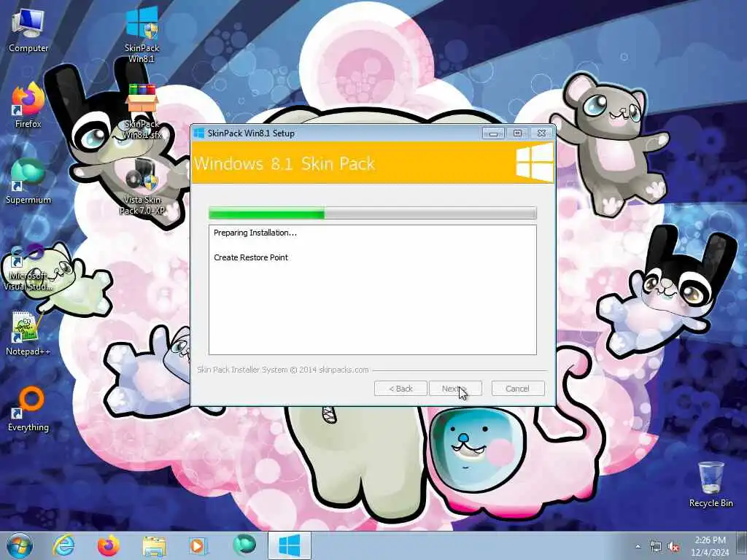Click the "Windows 8.1 Skin Pack" banner title

pyautogui.click(x=285, y=164)
